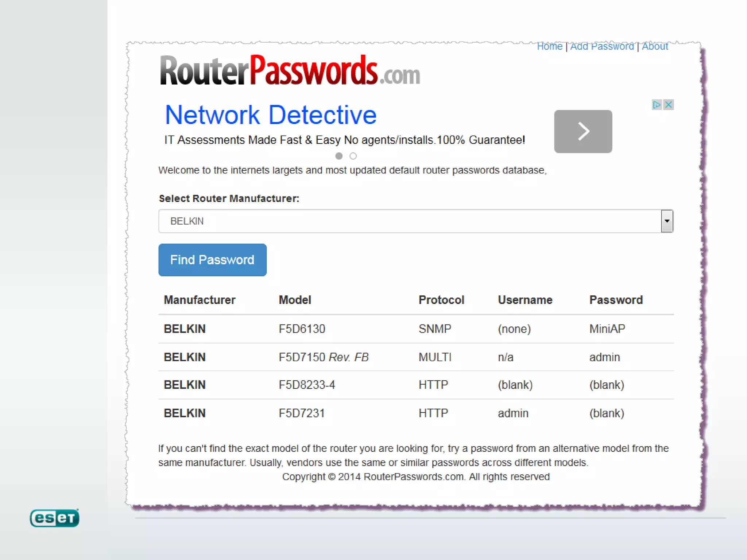Click the copyright 2014 RouterPasswords.com text

[x=416, y=477]
